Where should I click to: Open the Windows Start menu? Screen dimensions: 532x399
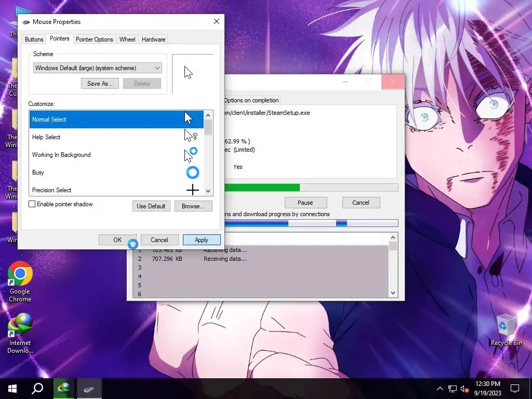(x=12, y=389)
